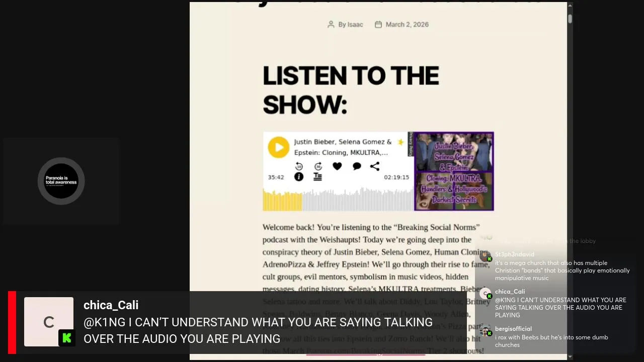Open the transcript icon in player
This screenshot has width=644, height=362.
coord(317,176)
